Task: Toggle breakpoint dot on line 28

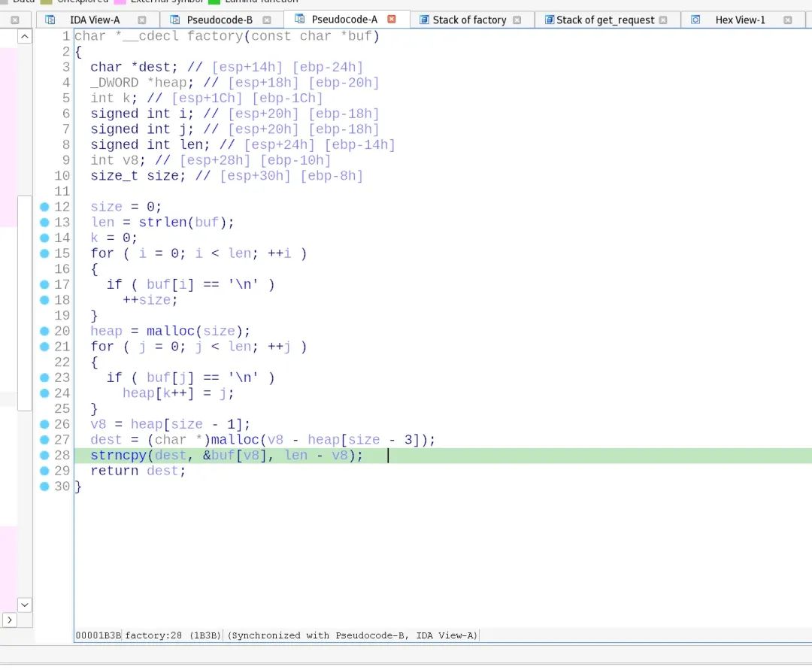Action: pos(44,455)
